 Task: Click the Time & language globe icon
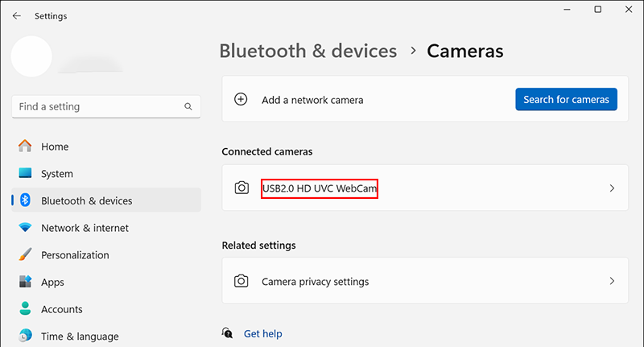(25, 337)
